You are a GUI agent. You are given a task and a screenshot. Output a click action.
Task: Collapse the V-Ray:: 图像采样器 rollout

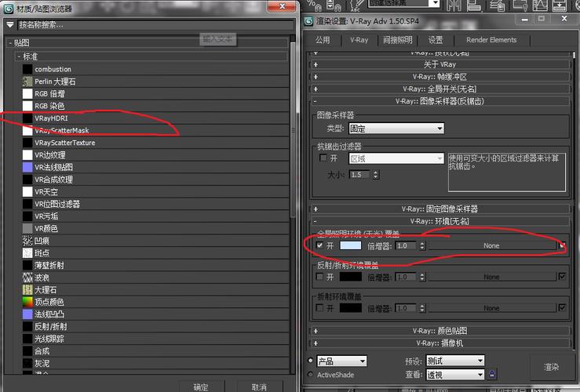pyautogui.click(x=440, y=101)
